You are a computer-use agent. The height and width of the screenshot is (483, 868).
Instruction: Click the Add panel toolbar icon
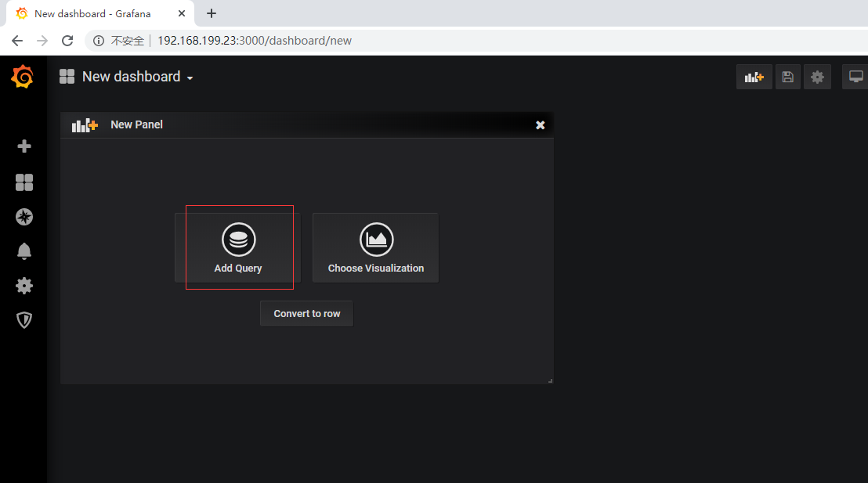click(x=754, y=77)
